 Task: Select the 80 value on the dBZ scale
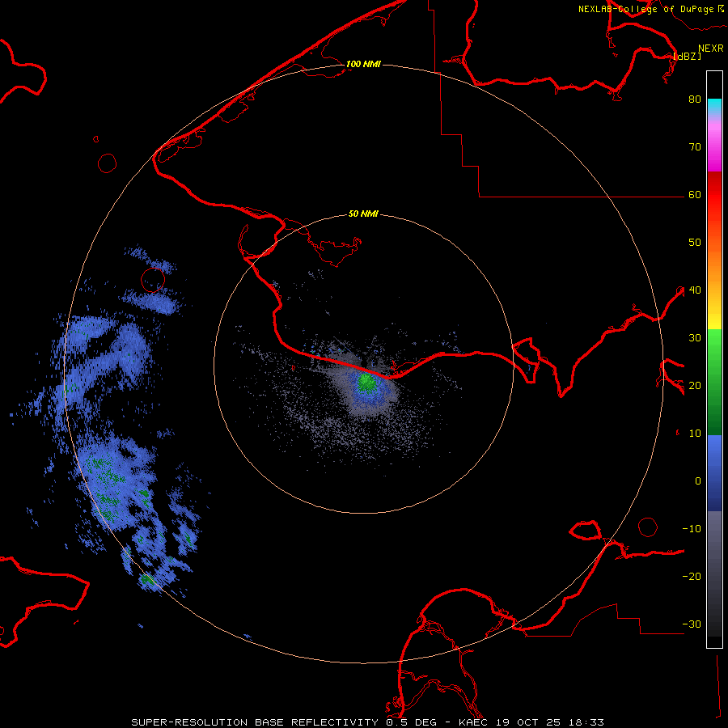pos(695,99)
